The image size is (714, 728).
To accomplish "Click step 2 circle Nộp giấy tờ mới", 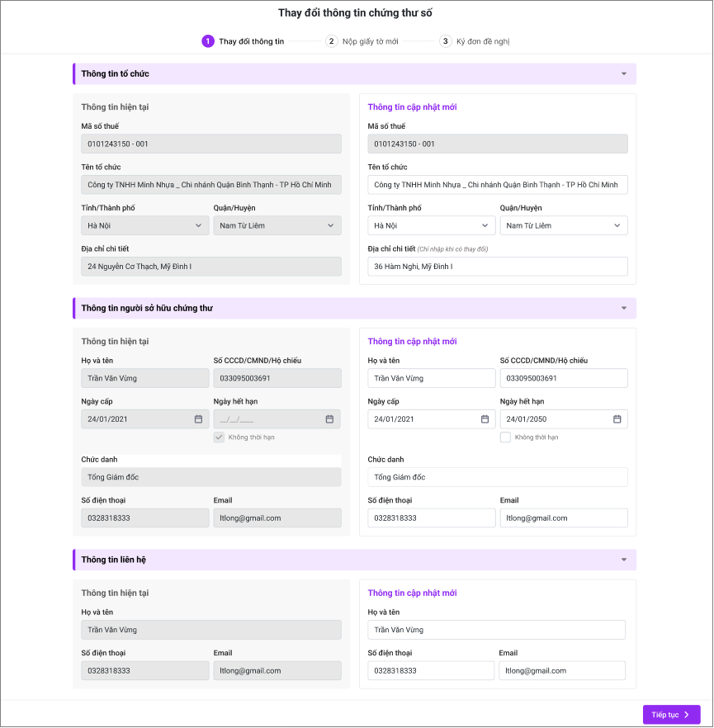I will tap(332, 41).
